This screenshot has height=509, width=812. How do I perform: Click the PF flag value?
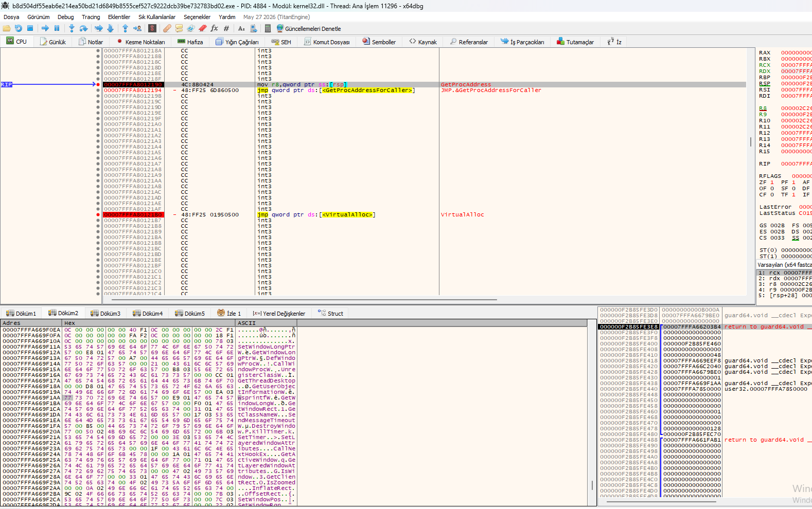(793, 182)
